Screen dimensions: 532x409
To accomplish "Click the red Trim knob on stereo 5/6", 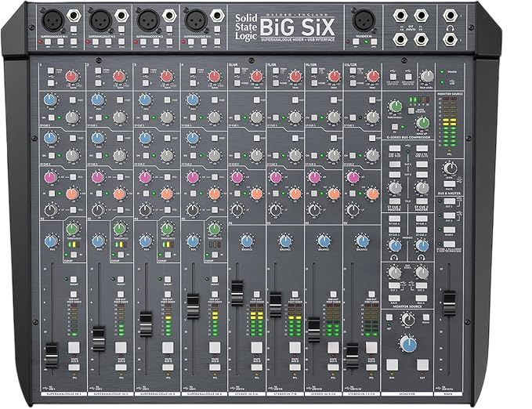I will [x=257, y=76].
